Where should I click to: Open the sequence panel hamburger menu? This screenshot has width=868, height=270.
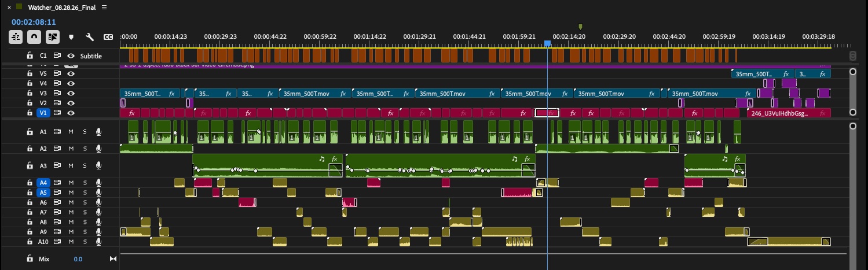click(x=104, y=8)
